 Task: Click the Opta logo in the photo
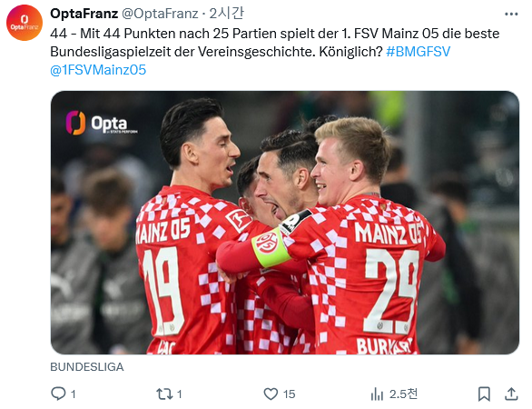tap(101, 123)
